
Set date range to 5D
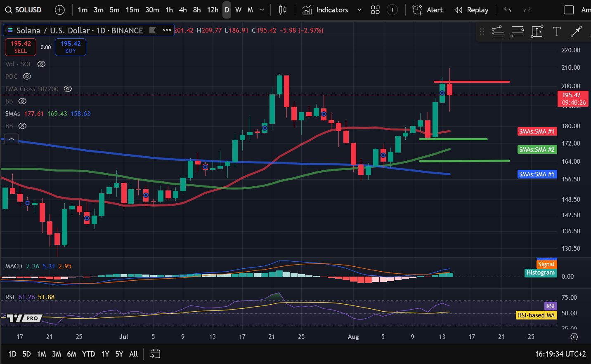(x=26, y=354)
